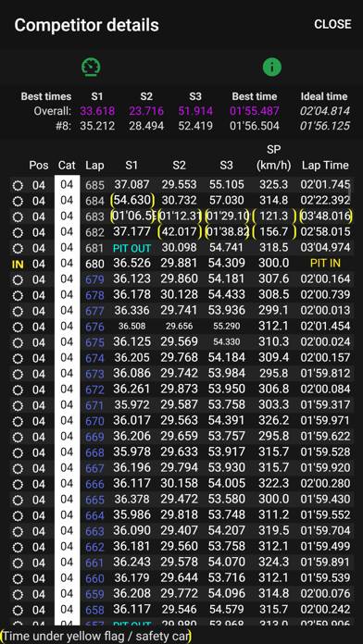363x644 pixels.
Task: Click S2 time 29.407 on lap 663
Action: coord(179,531)
